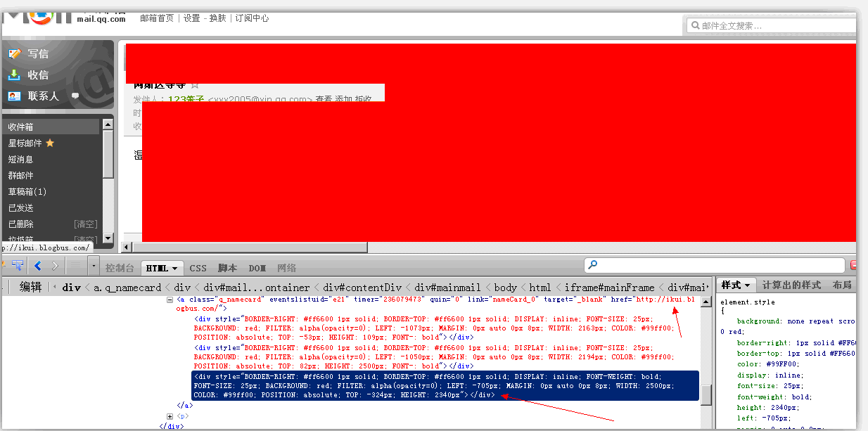Open the 布局 side tab

[x=842, y=285]
